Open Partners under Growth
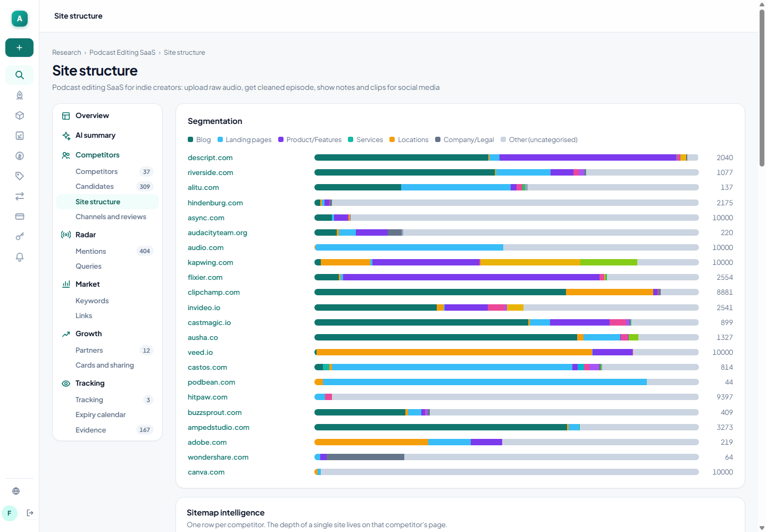 point(107,350)
